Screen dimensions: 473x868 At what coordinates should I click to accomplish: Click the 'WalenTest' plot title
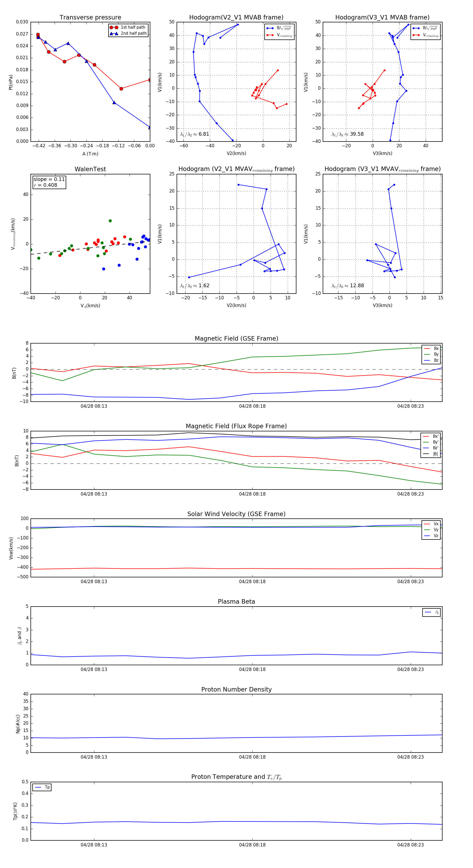click(90, 169)
